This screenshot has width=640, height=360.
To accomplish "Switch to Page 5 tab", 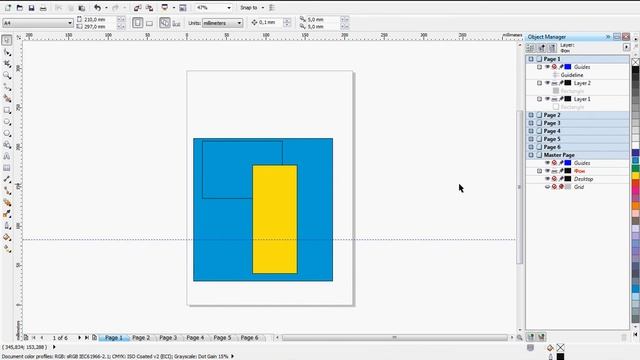I will click(x=222, y=338).
